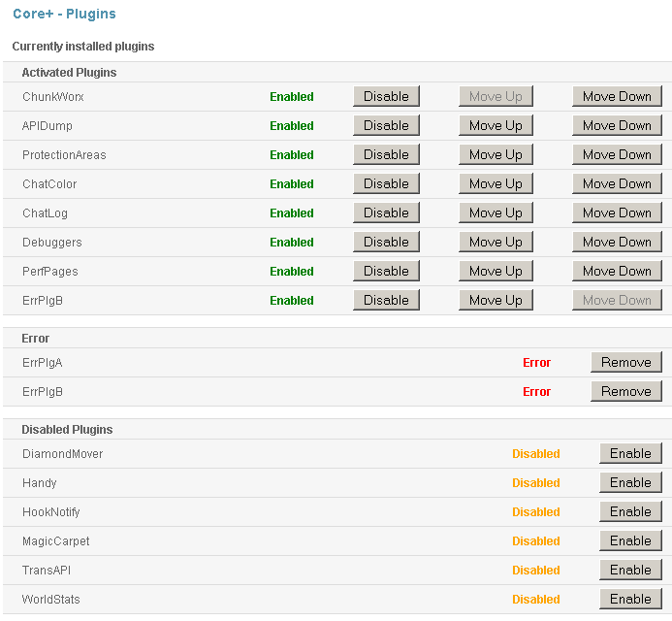This screenshot has height=621, width=672.
Task: Enable the Handy plugin
Action: (630, 482)
